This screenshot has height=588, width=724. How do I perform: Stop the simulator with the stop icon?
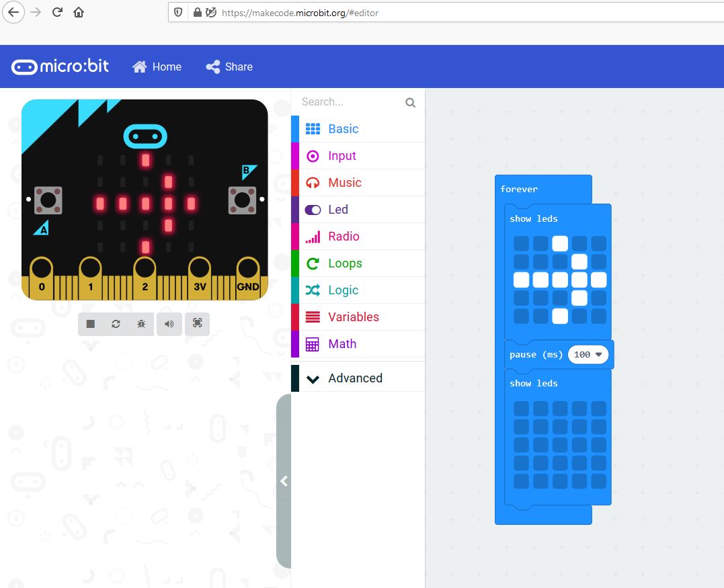[x=91, y=324]
